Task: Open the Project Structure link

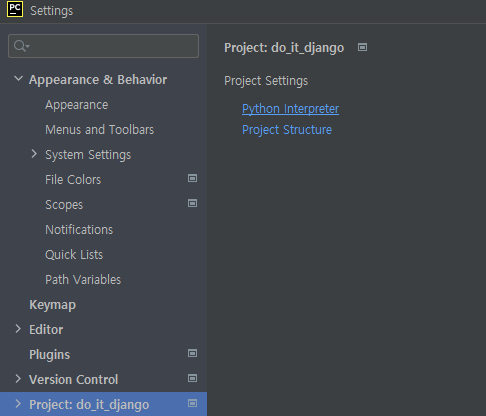Action: click(x=287, y=130)
